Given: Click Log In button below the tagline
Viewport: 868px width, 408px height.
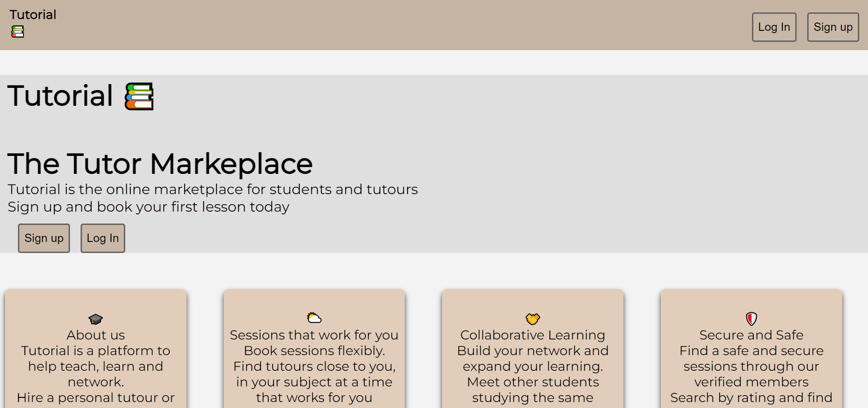Looking at the screenshot, I should 103,238.
